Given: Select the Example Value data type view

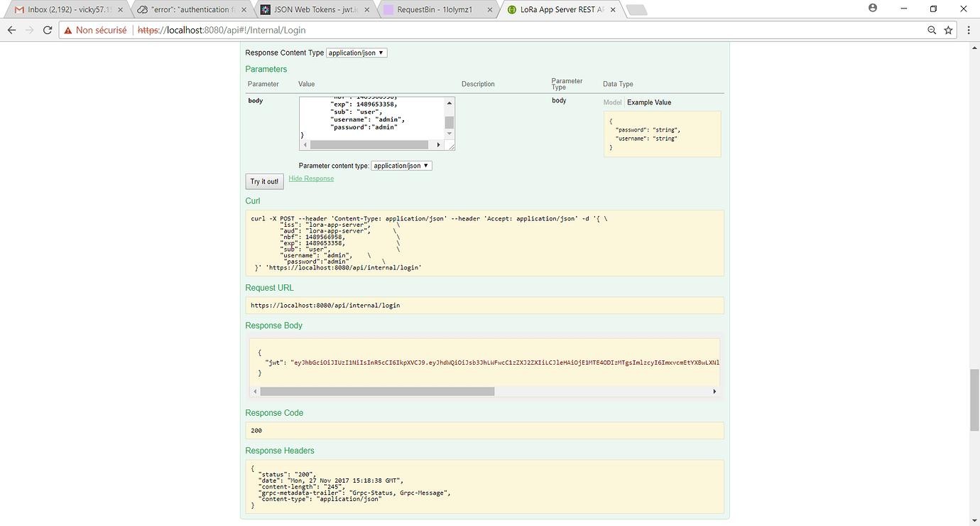Looking at the screenshot, I should [649, 102].
